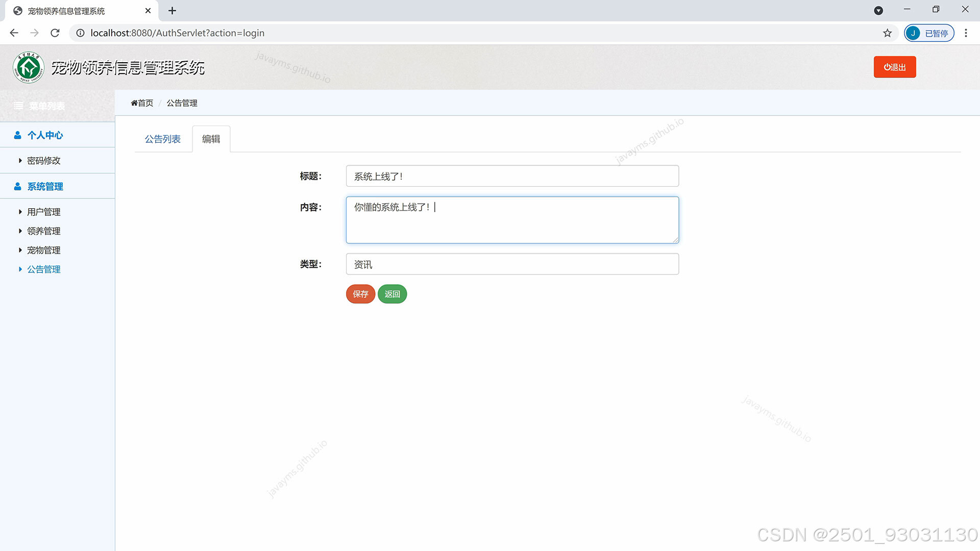Click the browser address bar URL
Screen dimensions: 980x551
pyautogui.click(x=178, y=33)
